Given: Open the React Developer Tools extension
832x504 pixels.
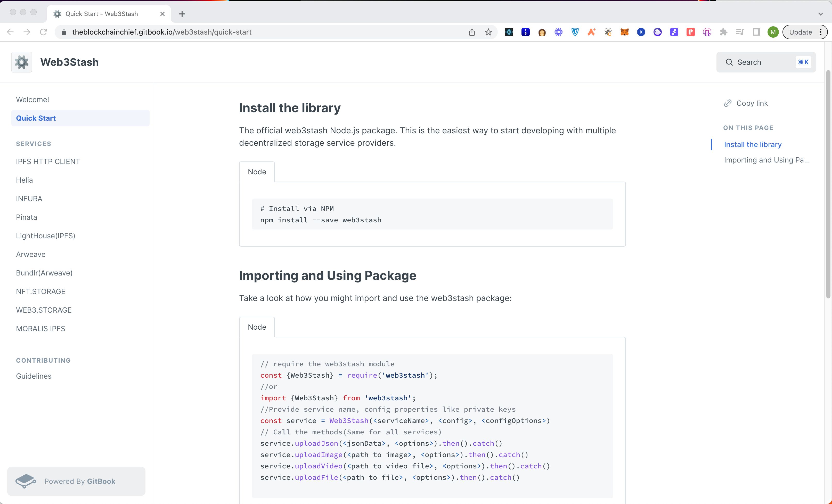Looking at the screenshot, I should (509, 32).
